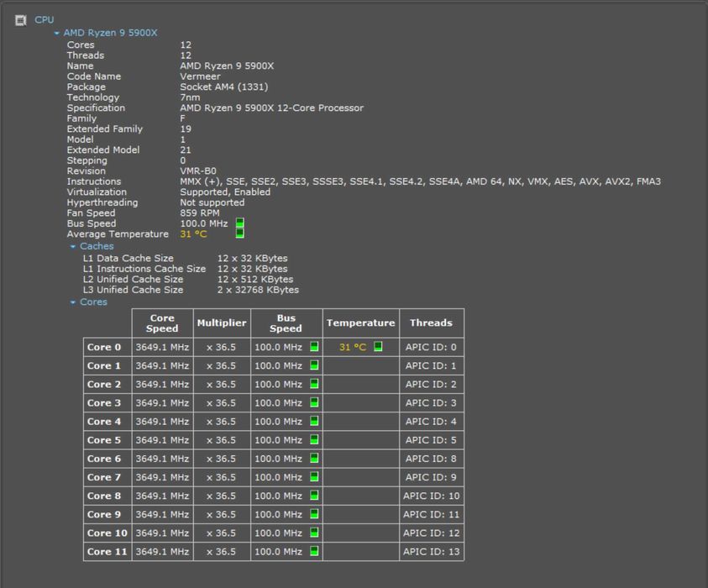Click Core 10 bus speed graph icon

314,533
